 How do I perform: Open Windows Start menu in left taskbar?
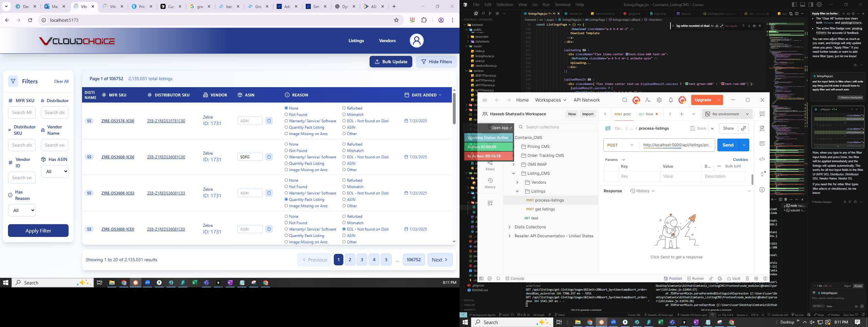click(5, 283)
